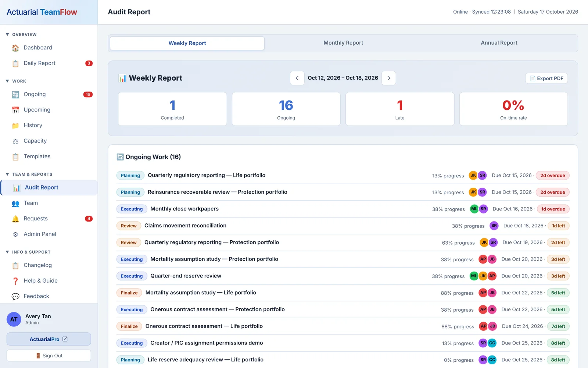Open the Monthly close workpapers task

click(343, 209)
